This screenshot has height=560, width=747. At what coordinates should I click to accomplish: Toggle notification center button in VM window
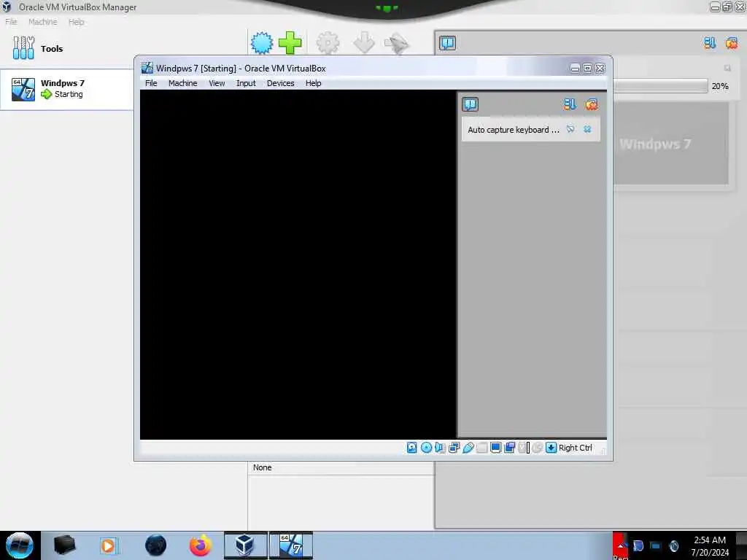(x=471, y=104)
